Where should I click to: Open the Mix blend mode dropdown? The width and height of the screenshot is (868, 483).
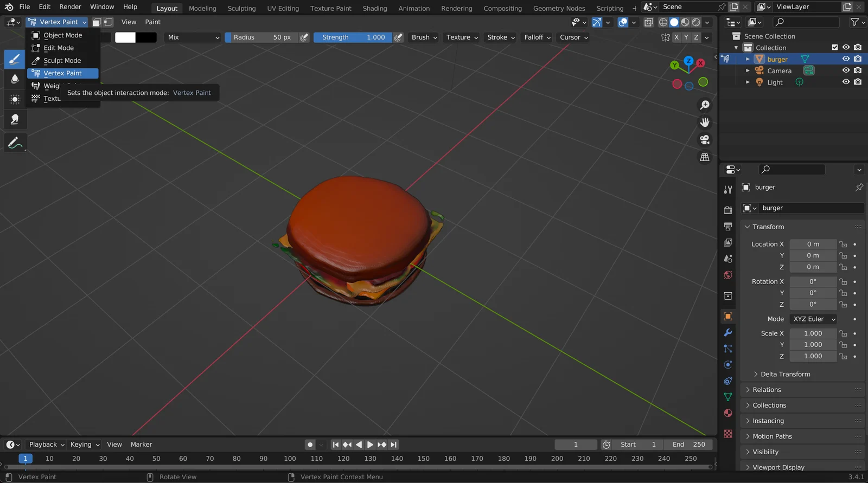pyautogui.click(x=193, y=37)
